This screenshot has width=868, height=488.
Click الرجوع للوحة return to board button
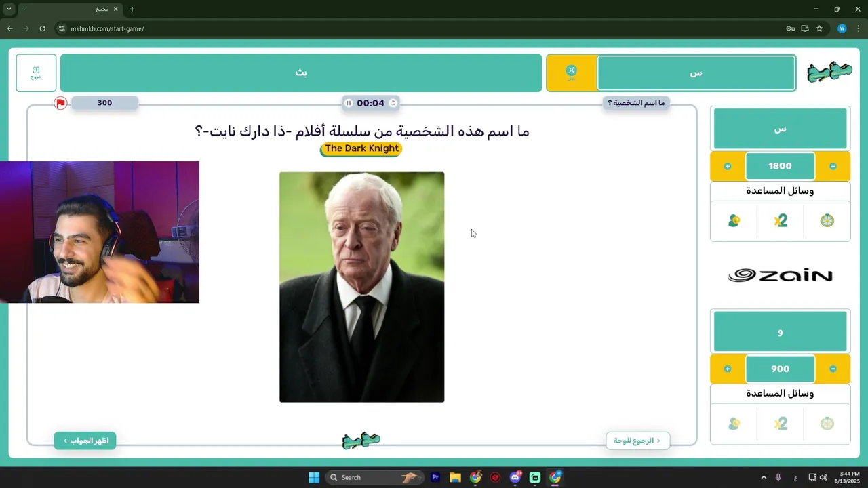click(x=637, y=441)
